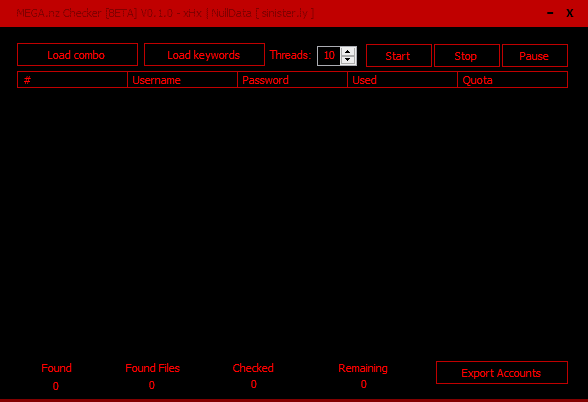Increase Threads value with up arrow
588x402 pixels.
[348, 52]
